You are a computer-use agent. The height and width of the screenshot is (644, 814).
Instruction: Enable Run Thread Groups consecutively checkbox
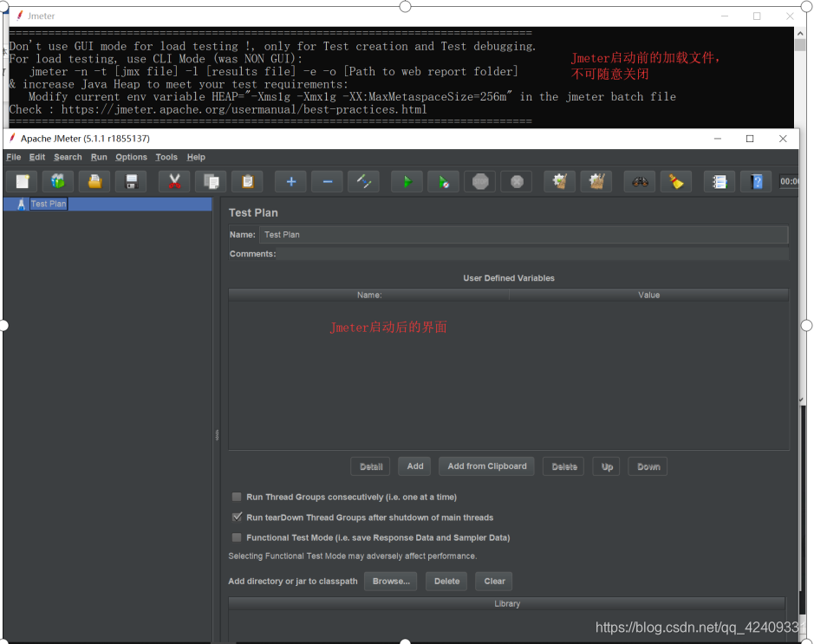pyautogui.click(x=237, y=497)
